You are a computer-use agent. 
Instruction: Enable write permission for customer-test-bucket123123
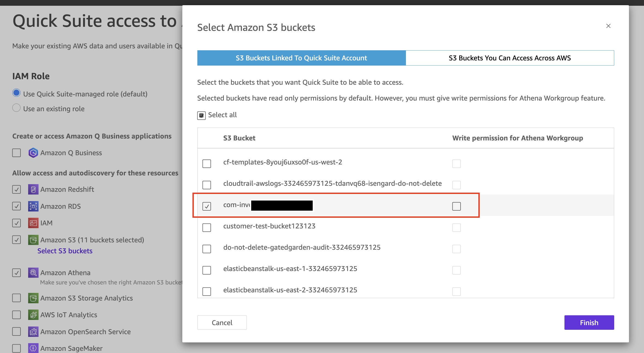(x=456, y=228)
